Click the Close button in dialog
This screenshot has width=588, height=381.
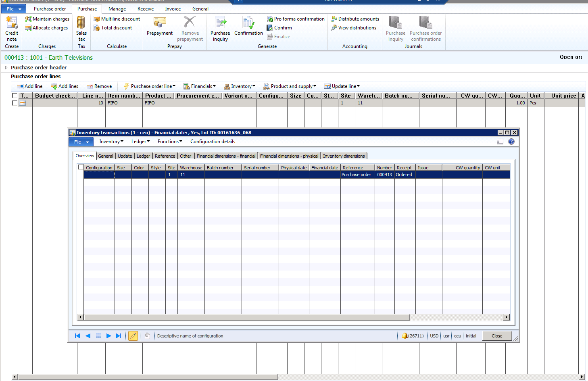point(497,336)
